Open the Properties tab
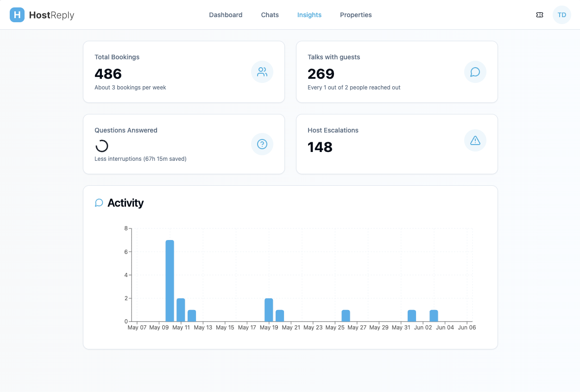The width and height of the screenshot is (580, 392). coord(356,15)
